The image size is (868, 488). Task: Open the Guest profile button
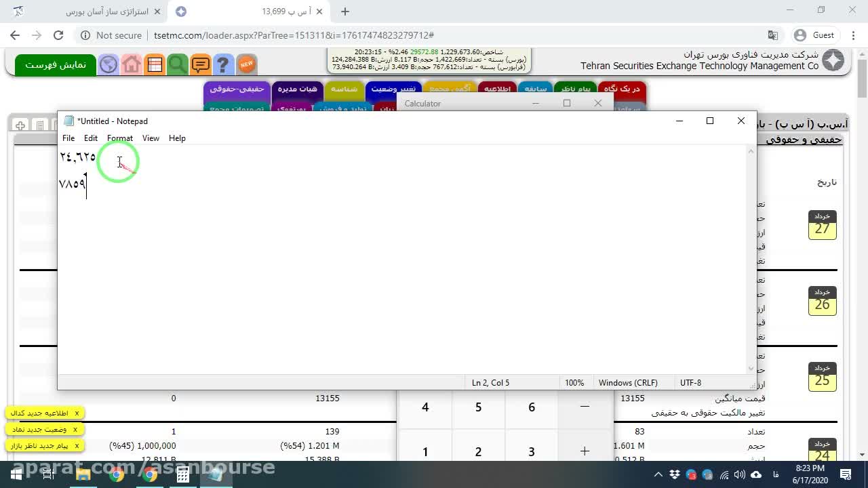814,35
